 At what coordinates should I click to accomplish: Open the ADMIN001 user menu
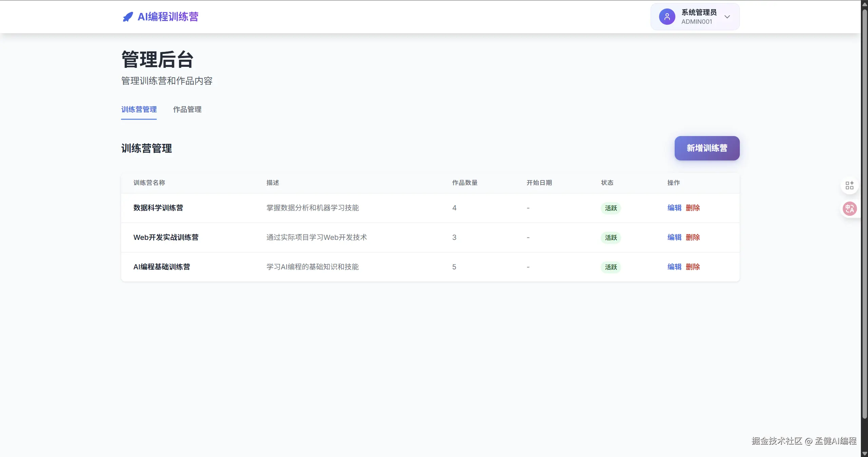697,21
